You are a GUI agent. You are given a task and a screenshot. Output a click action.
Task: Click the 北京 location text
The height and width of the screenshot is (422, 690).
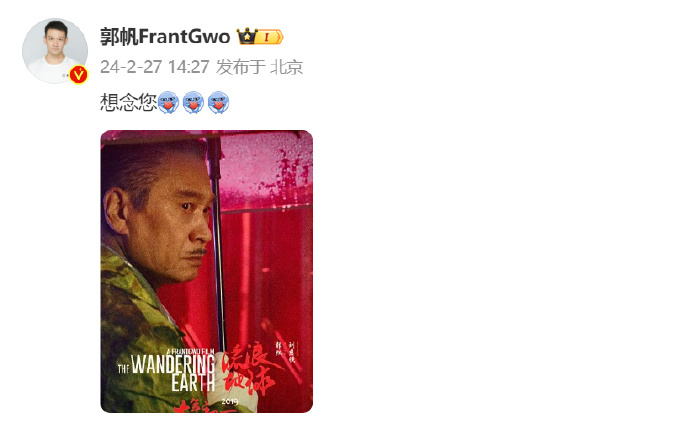click(286, 67)
